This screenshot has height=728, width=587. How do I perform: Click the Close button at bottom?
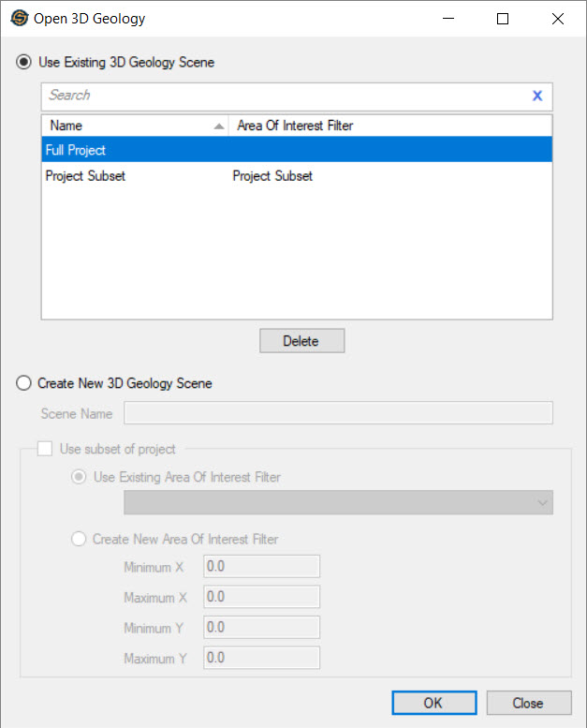(528, 703)
